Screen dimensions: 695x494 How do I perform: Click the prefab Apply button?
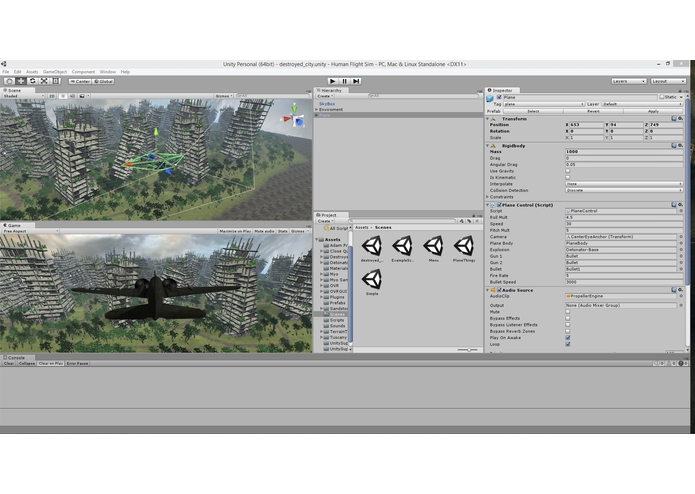click(x=653, y=111)
